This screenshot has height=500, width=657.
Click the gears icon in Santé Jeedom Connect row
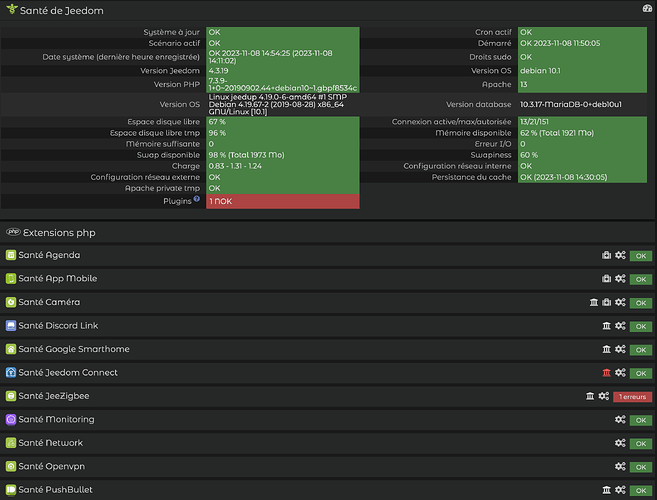tap(620, 373)
